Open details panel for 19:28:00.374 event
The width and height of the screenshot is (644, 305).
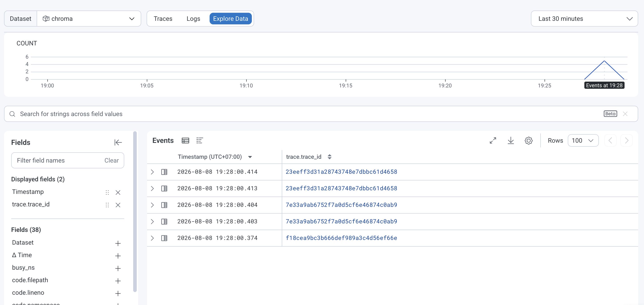[x=164, y=238]
